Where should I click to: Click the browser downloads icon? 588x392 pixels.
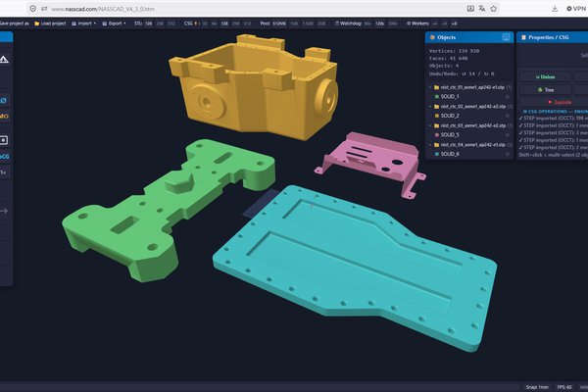point(555,9)
